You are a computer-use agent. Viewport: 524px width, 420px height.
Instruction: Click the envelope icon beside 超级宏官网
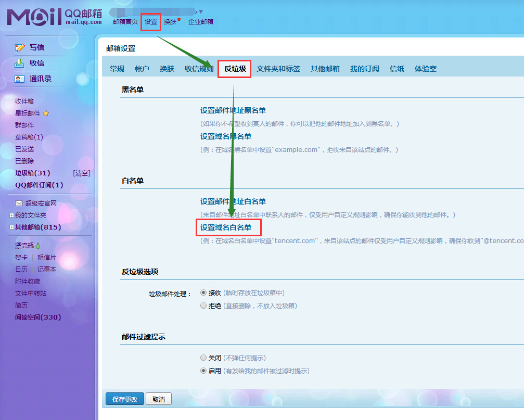click(x=19, y=203)
